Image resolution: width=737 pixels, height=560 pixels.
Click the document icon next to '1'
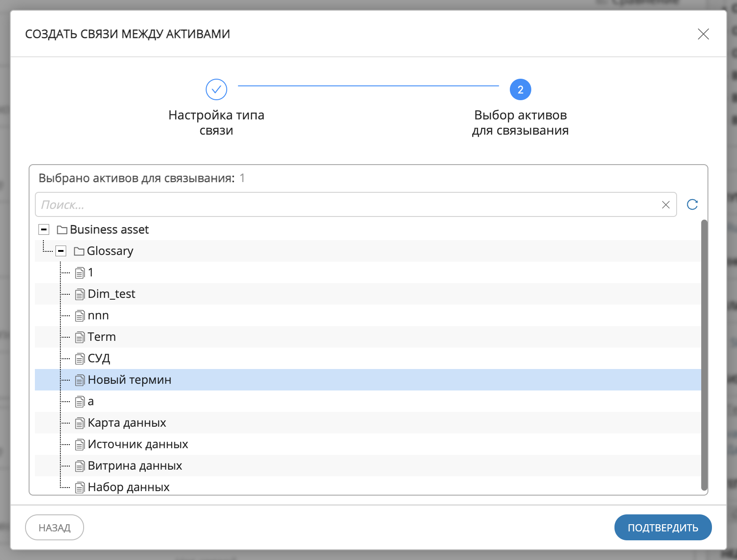coord(80,273)
